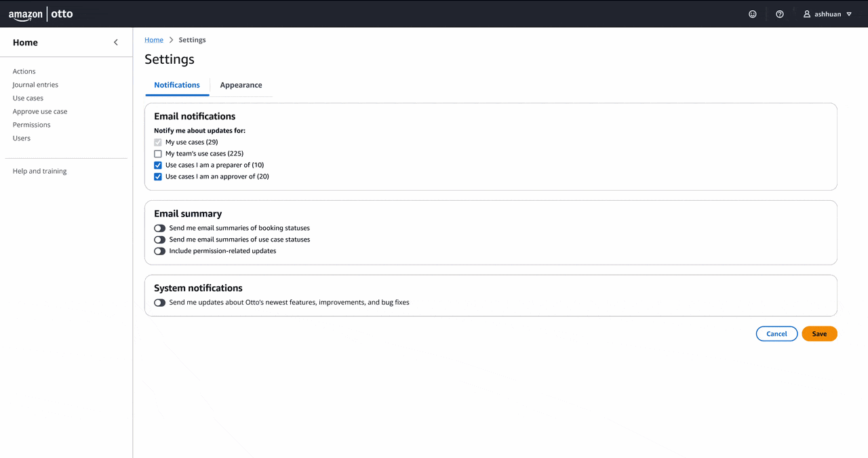Viewport: 868px width, 458px height.
Task: Open Approve use case page
Action: point(40,111)
